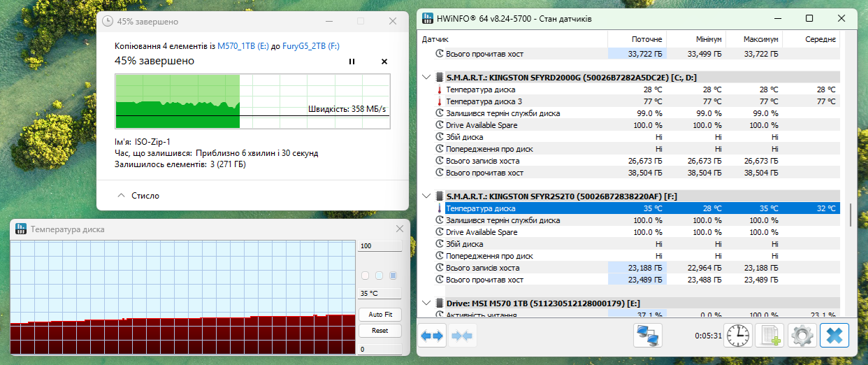Select the dark blue color box in graph window

pyautogui.click(x=393, y=275)
